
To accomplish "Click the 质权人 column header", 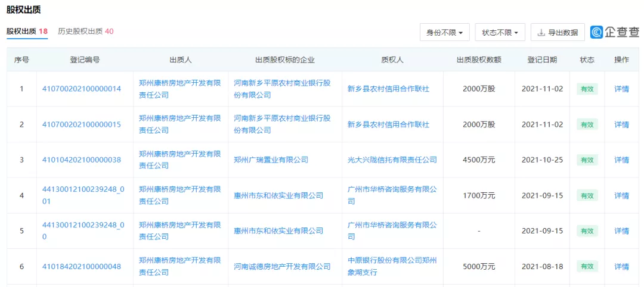I will tap(392, 60).
